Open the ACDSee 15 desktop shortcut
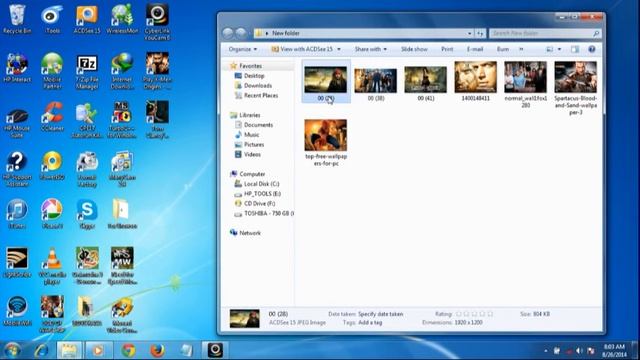 [x=87, y=19]
